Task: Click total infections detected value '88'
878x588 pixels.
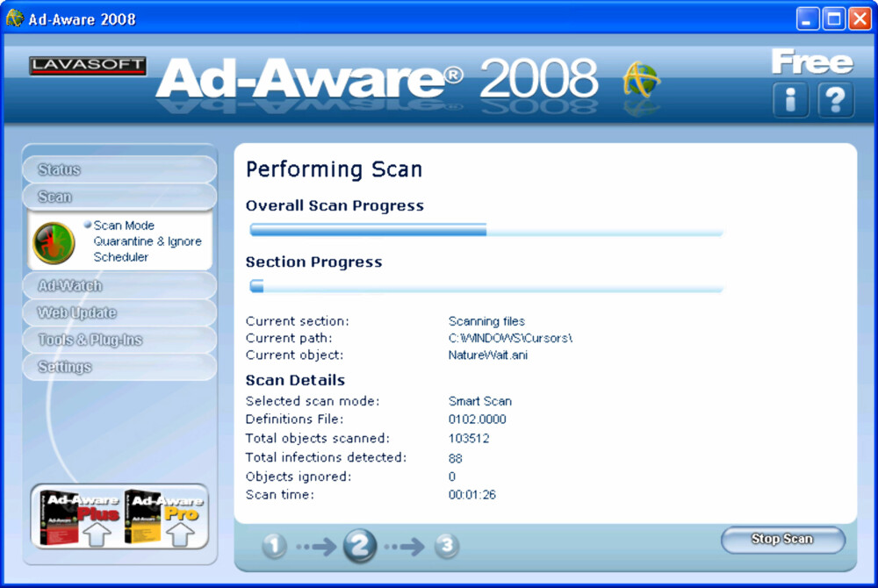Action: click(x=455, y=458)
